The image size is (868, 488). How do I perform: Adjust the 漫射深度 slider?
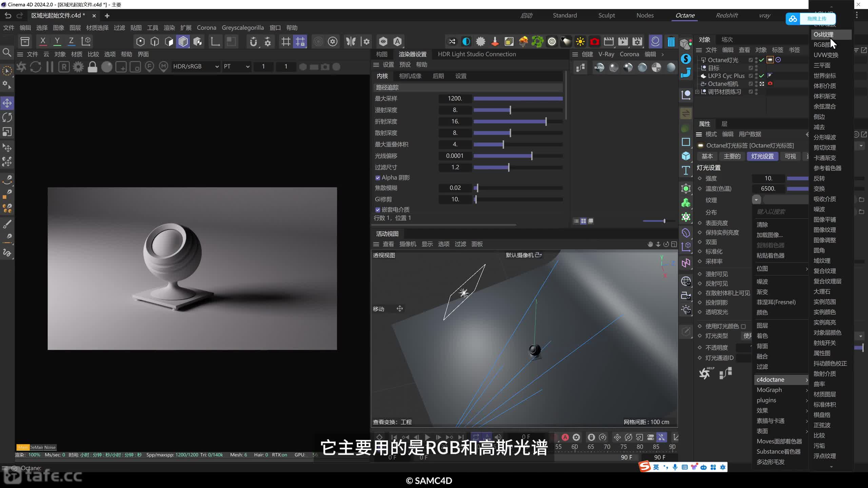click(518, 110)
